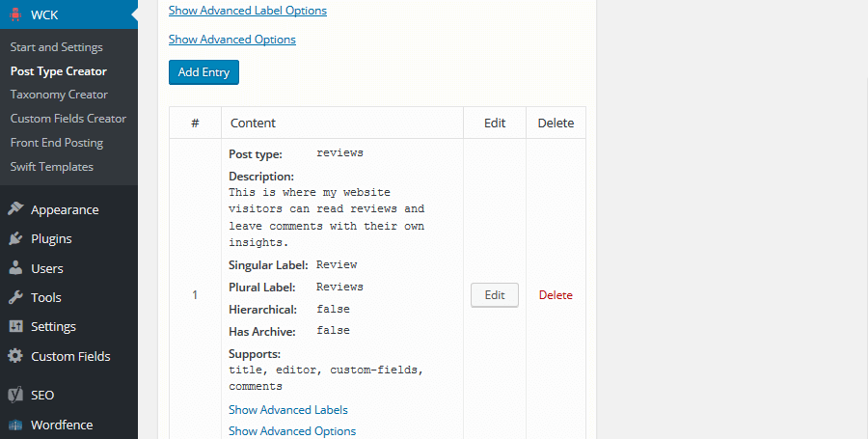
Task: Click the WCK robot icon
Action: (15, 14)
